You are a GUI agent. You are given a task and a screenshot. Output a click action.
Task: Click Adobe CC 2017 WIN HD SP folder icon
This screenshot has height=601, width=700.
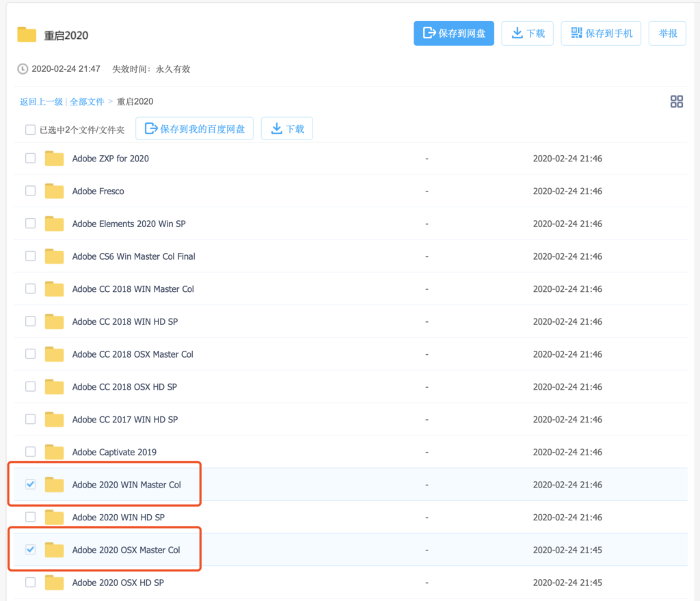pos(54,419)
